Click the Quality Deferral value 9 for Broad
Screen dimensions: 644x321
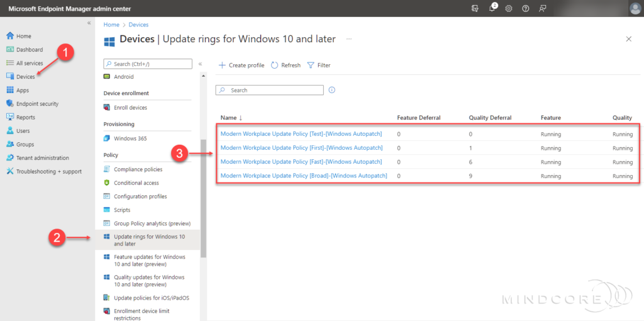point(470,176)
